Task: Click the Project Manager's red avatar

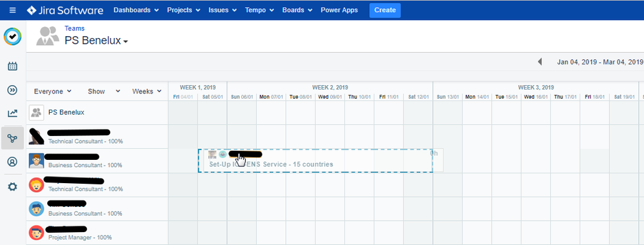Action: coord(37,233)
